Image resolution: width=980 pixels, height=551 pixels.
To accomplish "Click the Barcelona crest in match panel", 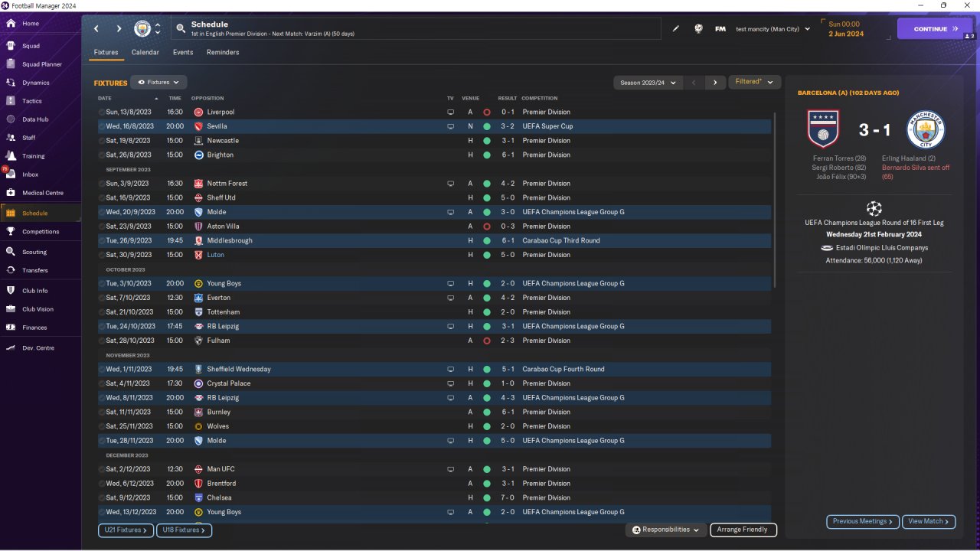I will (x=823, y=129).
